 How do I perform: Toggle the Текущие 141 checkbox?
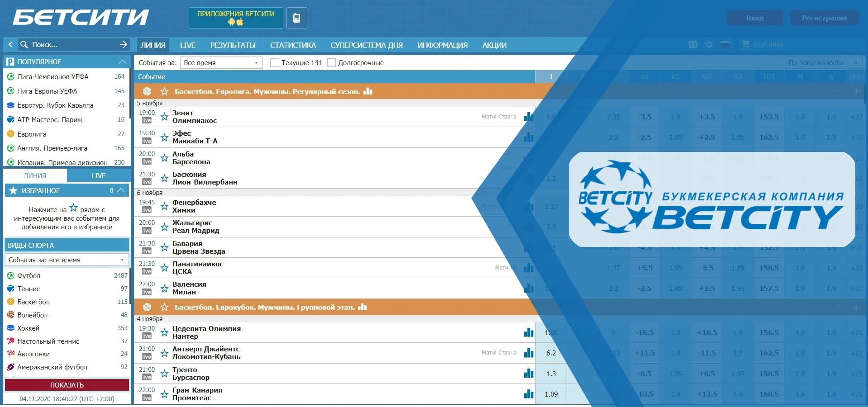click(274, 62)
